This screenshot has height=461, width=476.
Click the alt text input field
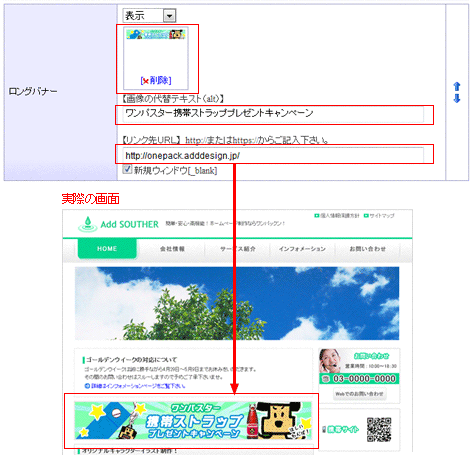pos(273,114)
